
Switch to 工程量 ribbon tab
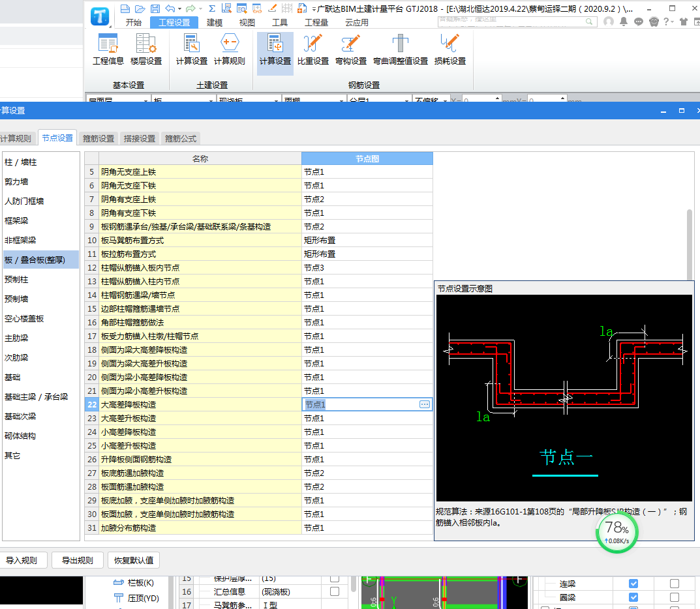click(x=316, y=22)
